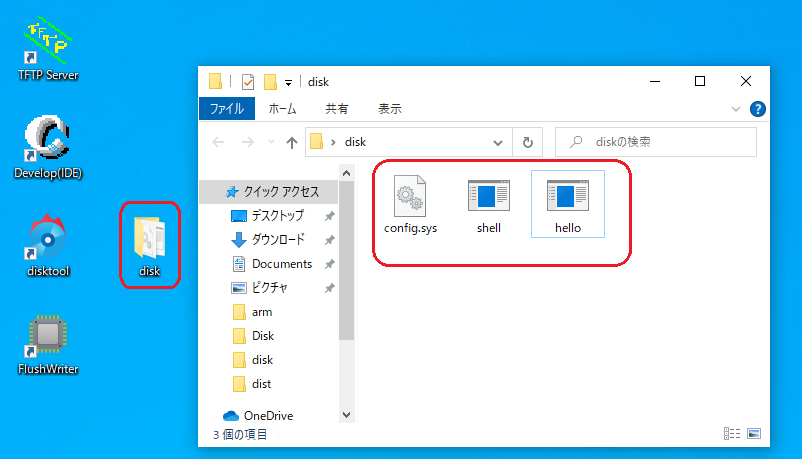The image size is (802, 459).
Task: Go up one folder level
Action: pos(292,142)
